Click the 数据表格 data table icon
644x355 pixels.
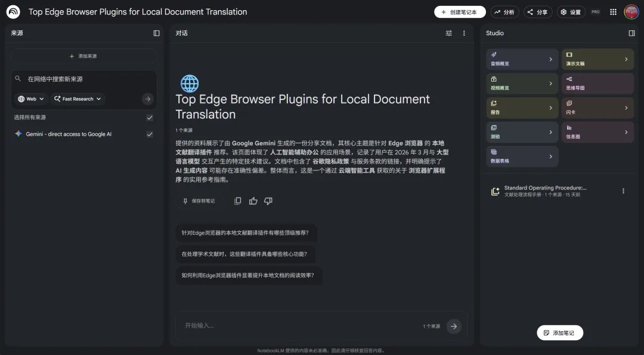pos(494,151)
